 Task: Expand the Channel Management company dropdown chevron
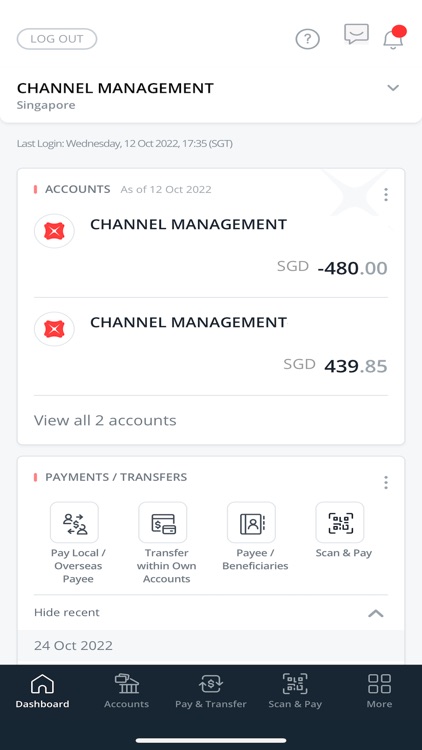click(393, 88)
